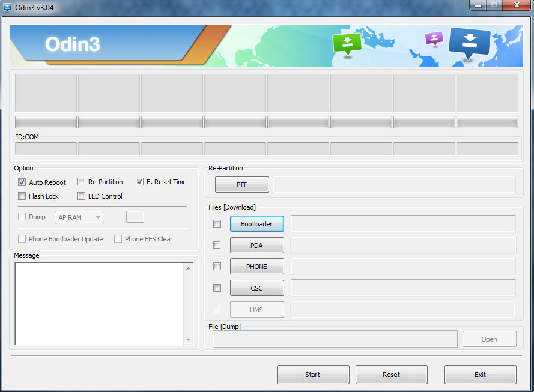The width and height of the screenshot is (534, 392).
Task: Turn on LED Control checkbox
Action: (x=81, y=196)
